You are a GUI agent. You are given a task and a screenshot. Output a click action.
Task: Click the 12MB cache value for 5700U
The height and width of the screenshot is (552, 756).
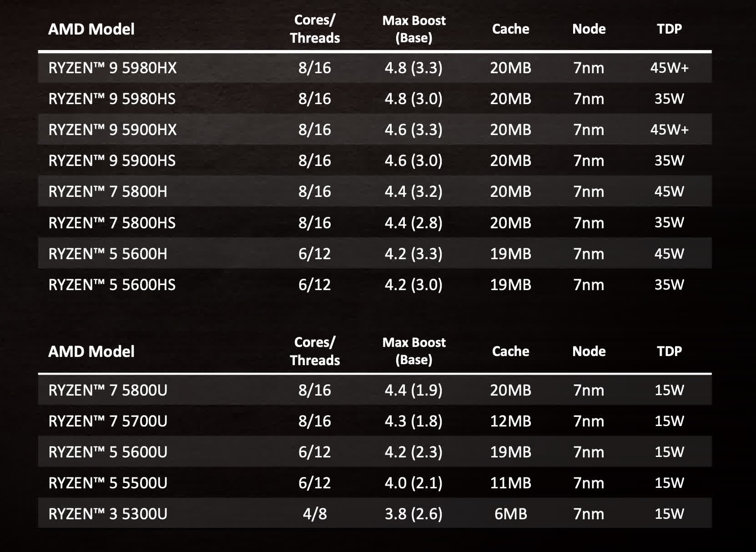510,421
